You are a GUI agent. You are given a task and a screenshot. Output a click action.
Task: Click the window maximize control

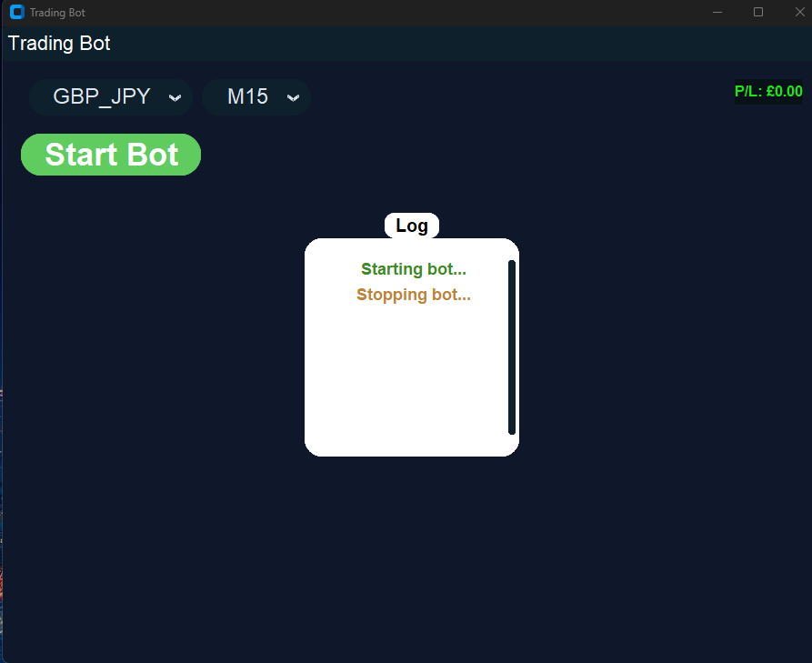point(760,12)
